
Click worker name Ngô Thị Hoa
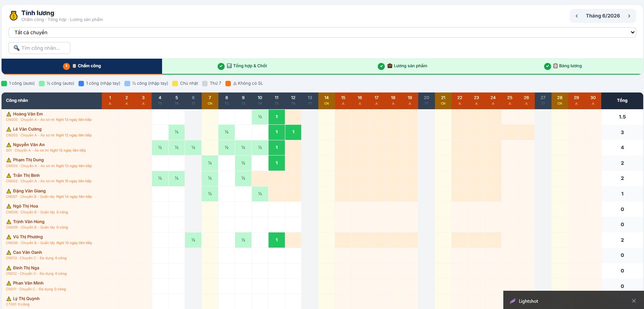coord(26,206)
